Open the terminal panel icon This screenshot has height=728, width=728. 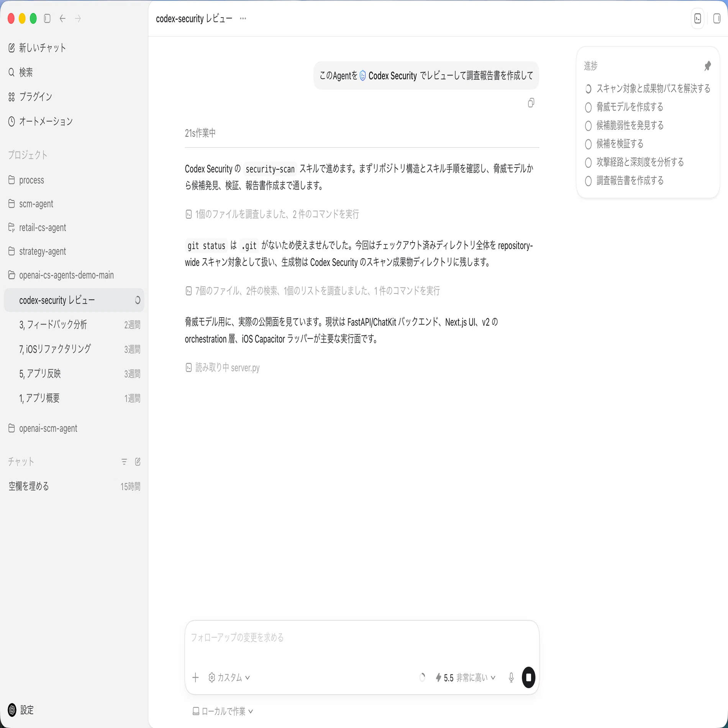click(x=698, y=18)
